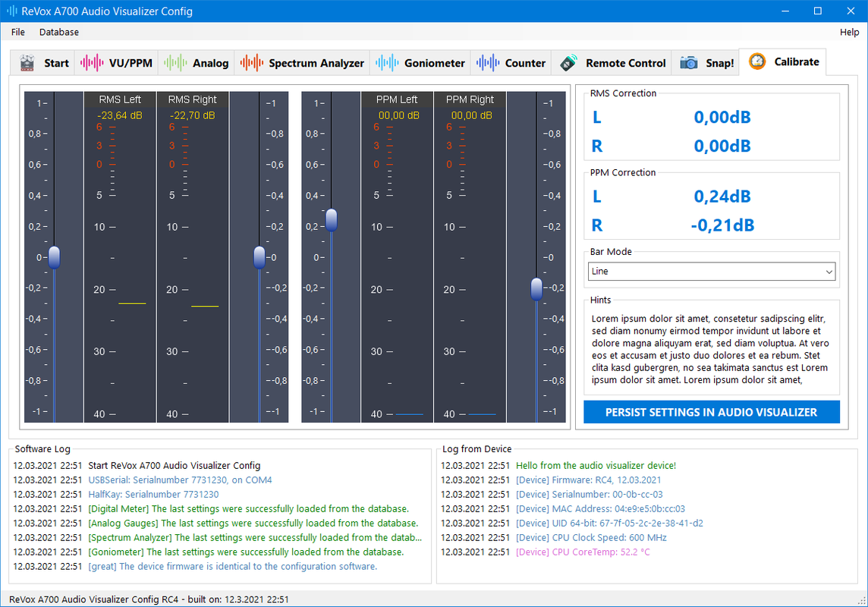Click the PPM Right column header
The image size is (868, 607).
coord(470,99)
